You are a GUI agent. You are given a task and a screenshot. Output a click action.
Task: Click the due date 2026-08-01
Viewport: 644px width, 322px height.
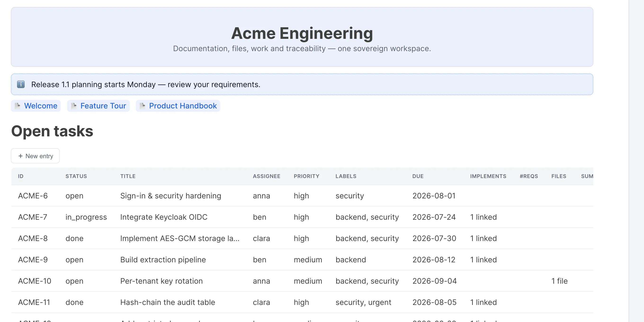point(434,196)
